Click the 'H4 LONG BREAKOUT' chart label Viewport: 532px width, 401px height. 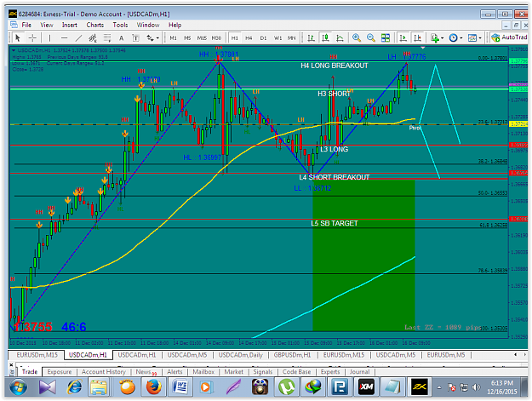335,66
